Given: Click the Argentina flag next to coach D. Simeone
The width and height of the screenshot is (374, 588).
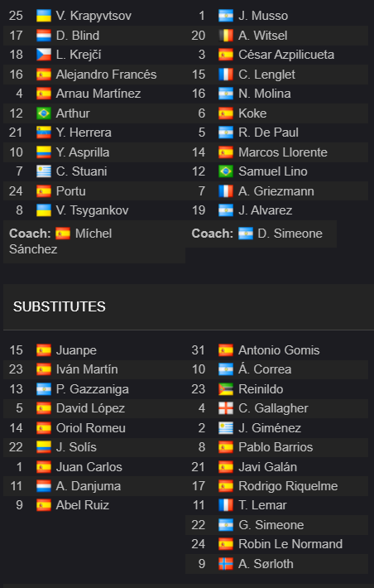Looking at the screenshot, I should coord(246,234).
